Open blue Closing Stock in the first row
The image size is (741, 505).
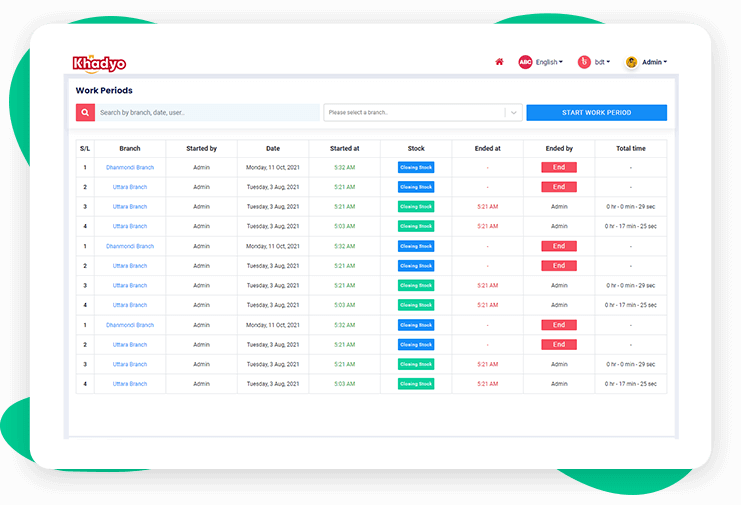coord(416,167)
